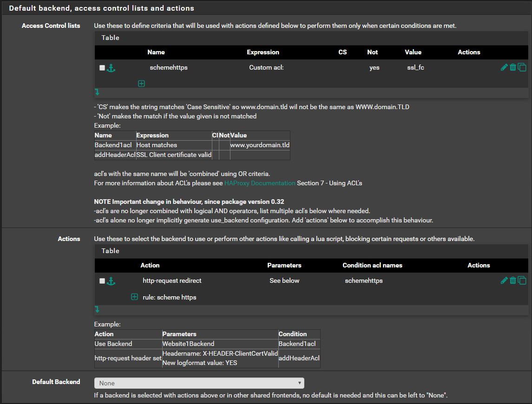Click the Expression column header in the ACL table
This screenshot has width=532, height=404.
coord(263,52)
